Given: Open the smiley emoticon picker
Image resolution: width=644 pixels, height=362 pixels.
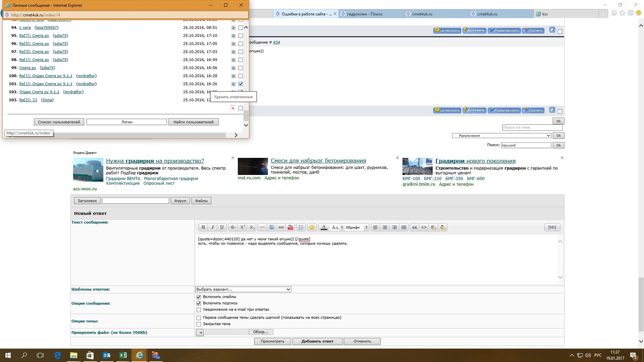Looking at the screenshot, I should point(312,227).
